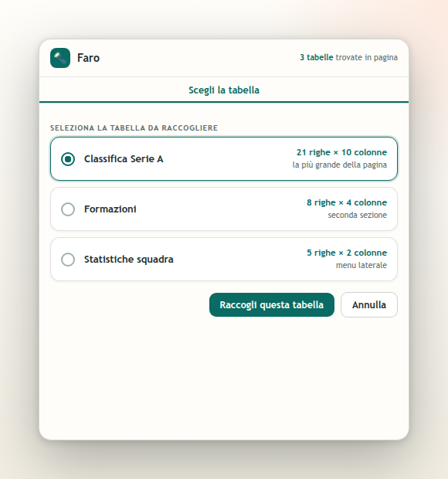
Task: Click the Classifica Serie A label
Action: click(x=124, y=159)
